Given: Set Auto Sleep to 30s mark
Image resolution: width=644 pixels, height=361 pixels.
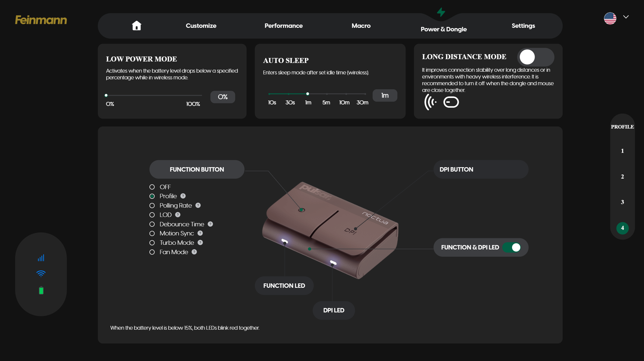Looking at the screenshot, I should click(288, 94).
